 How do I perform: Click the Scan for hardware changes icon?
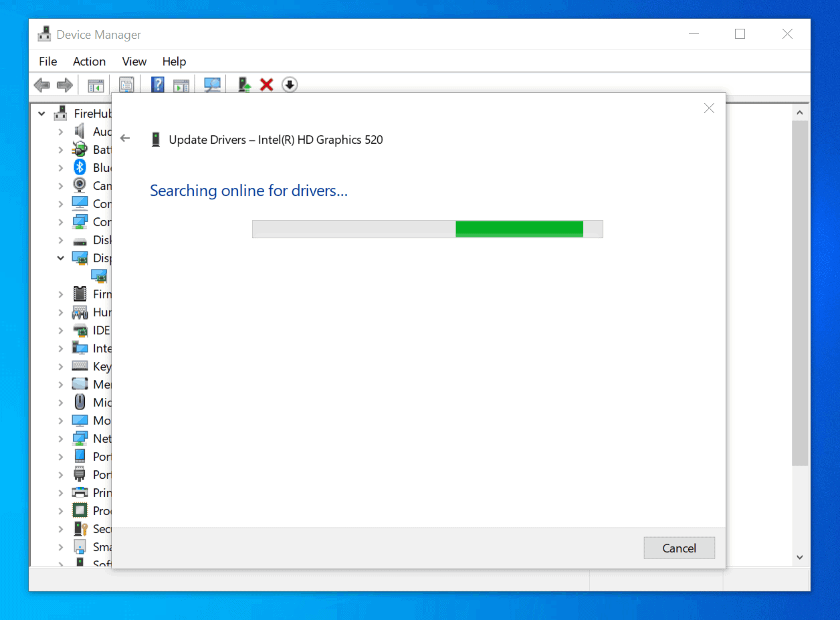click(211, 84)
